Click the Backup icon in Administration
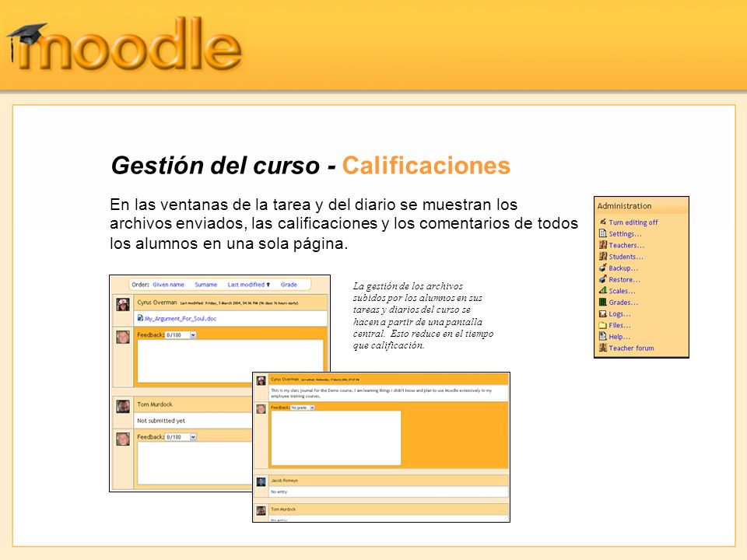 point(602,268)
